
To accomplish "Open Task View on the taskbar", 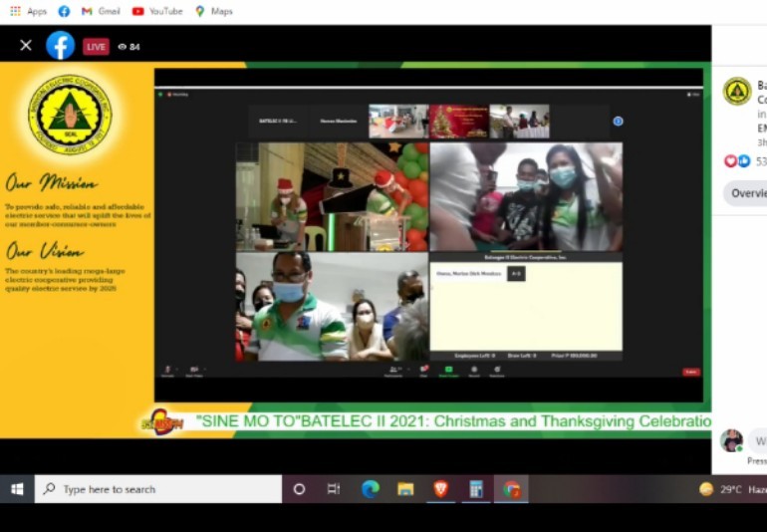I will (x=334, y=489).
